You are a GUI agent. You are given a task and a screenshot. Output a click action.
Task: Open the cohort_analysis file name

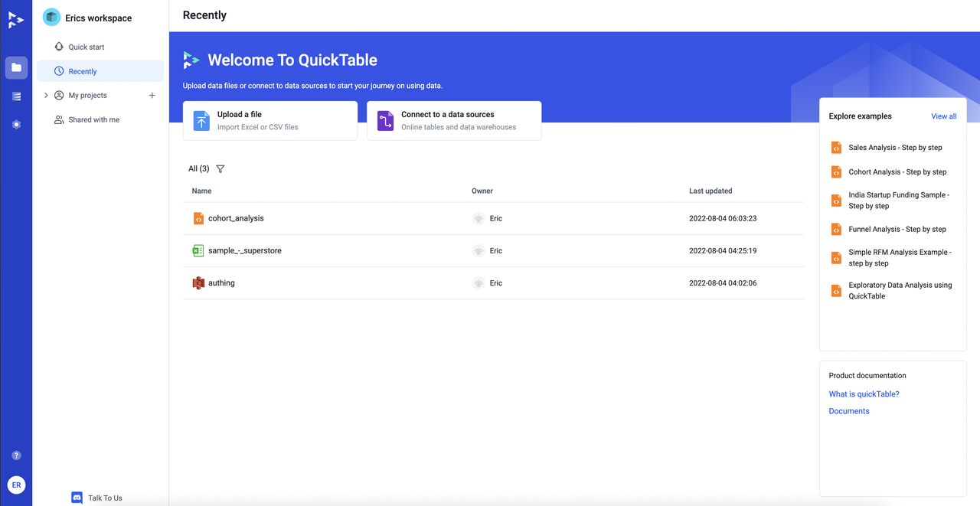pos(236,218)
